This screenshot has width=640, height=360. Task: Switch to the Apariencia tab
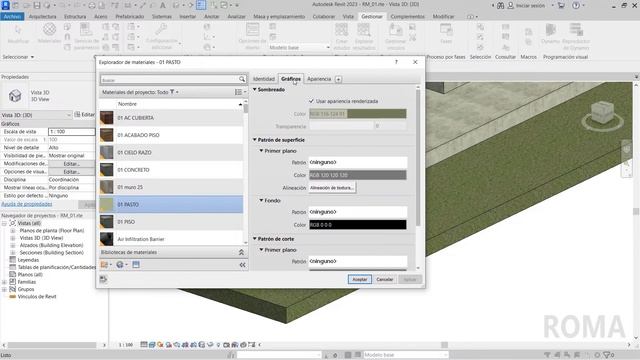[319, 79]
